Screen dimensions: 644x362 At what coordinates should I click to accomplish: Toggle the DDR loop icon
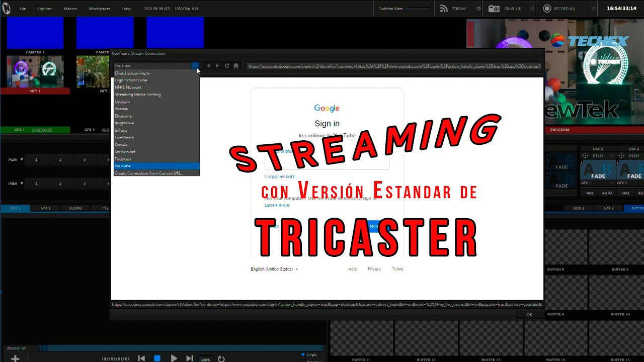[x=221, y=359]
